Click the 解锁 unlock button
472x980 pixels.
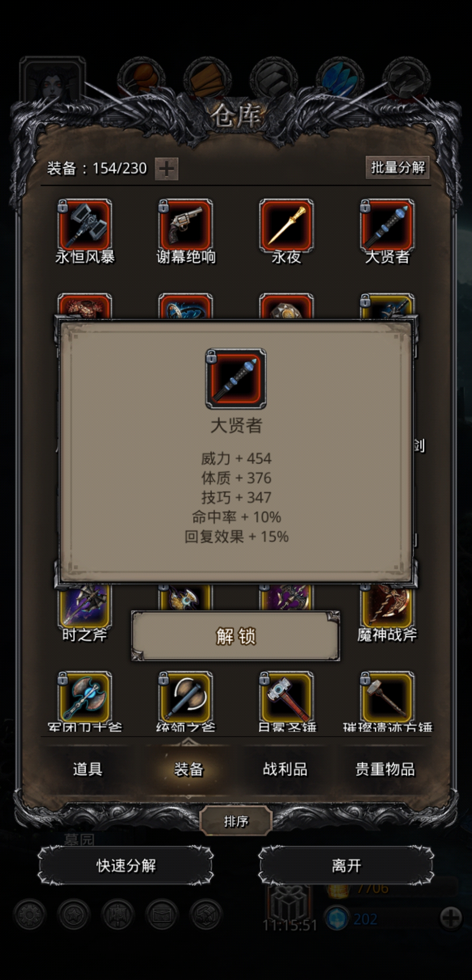click(236, 636)
